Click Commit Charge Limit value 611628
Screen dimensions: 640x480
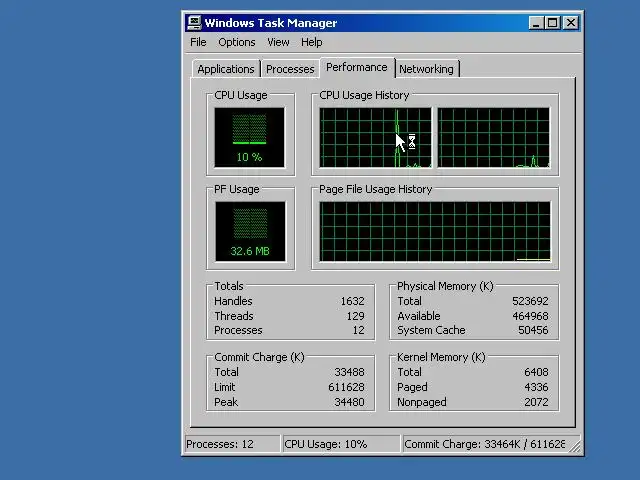(x=347, y=387)
